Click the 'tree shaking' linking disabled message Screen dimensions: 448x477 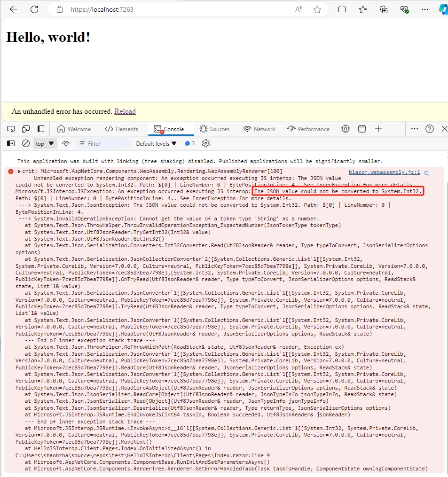tap(200, 161)
